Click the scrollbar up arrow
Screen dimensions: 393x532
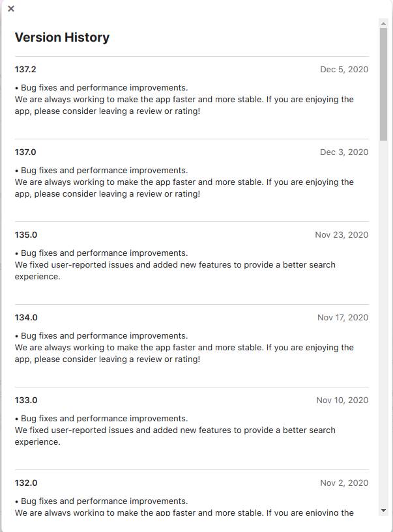tap(384, 24)
